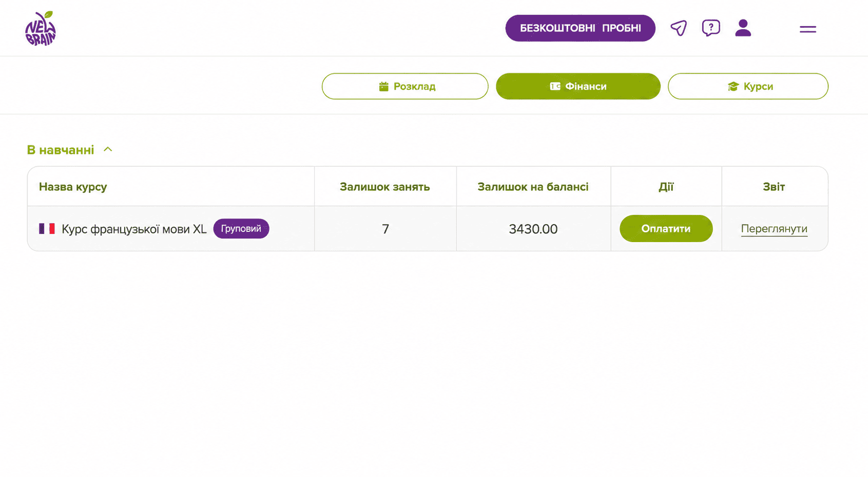868x477 pixels.
Task: Click the calendar icon in Розклад tab
Action: 383,86
